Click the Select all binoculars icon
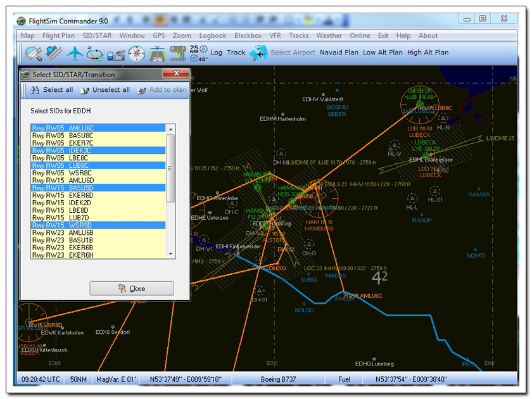 coord(35,90)
